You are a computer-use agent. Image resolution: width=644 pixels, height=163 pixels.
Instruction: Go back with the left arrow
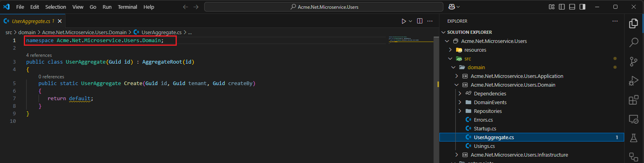pyautogui.click(x=186, y=7)
